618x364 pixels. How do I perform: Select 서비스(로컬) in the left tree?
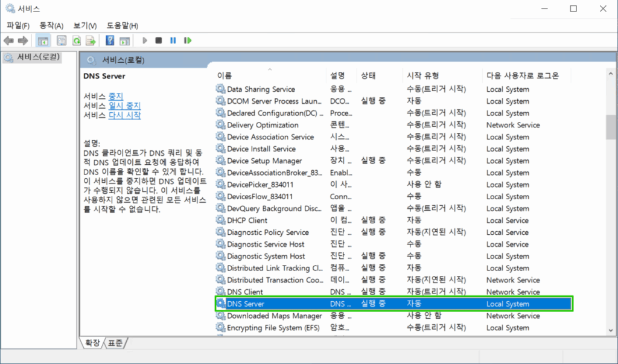pos(38,57)
